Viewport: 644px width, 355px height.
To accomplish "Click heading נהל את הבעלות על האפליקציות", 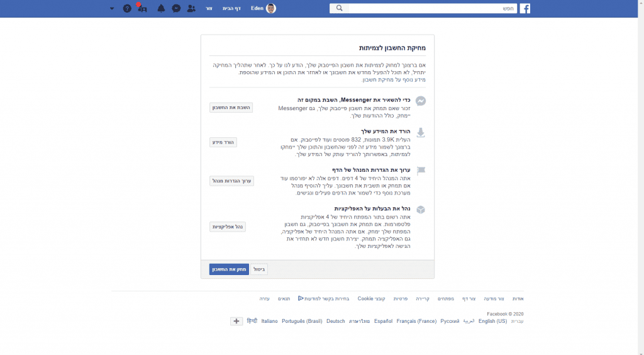I will (x=372, y=209).
